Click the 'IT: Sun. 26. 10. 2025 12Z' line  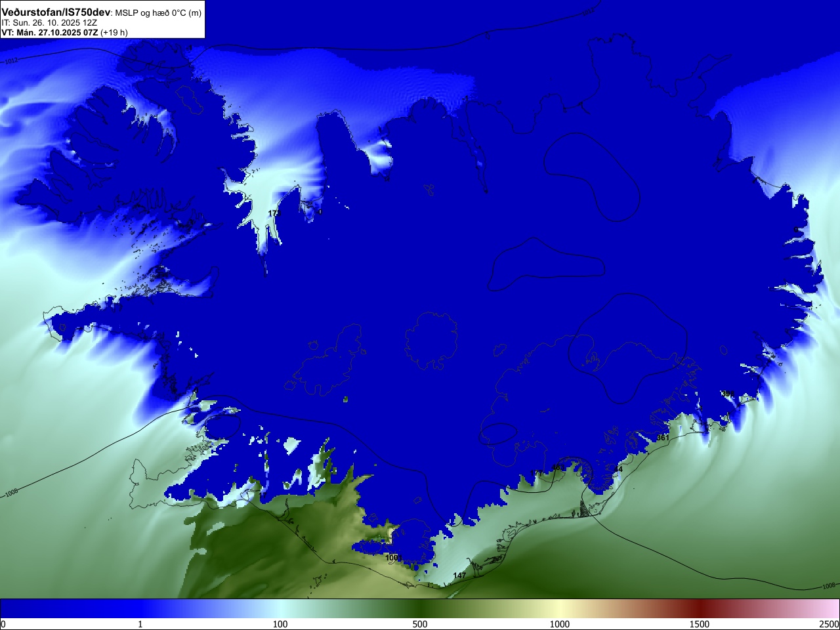[x=49, y=22]
